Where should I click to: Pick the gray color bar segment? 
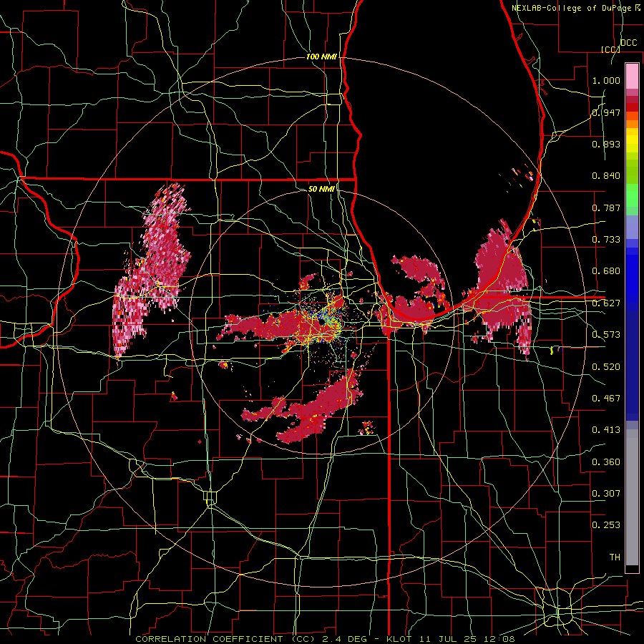pyautogui.click(x=632, y=497)
